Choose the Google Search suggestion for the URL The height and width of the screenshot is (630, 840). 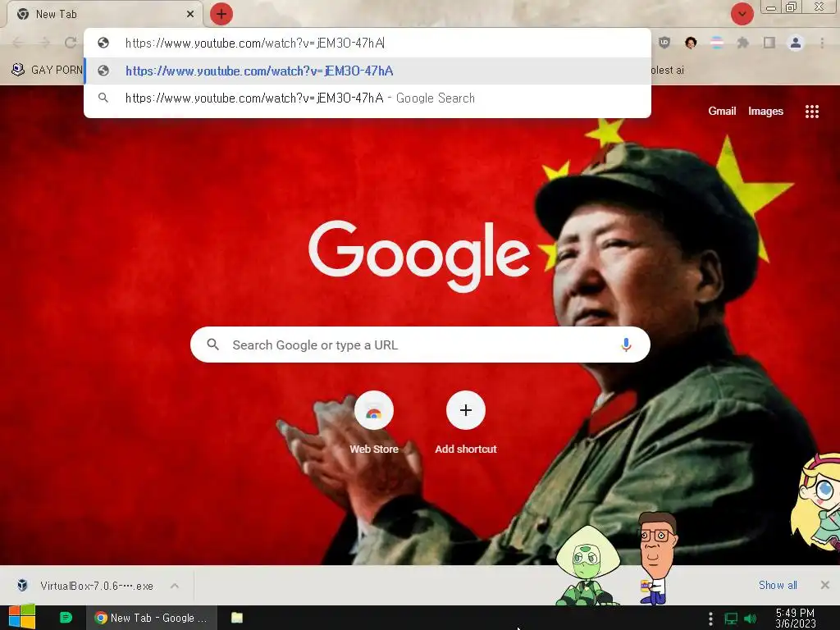tap(367, 98)
